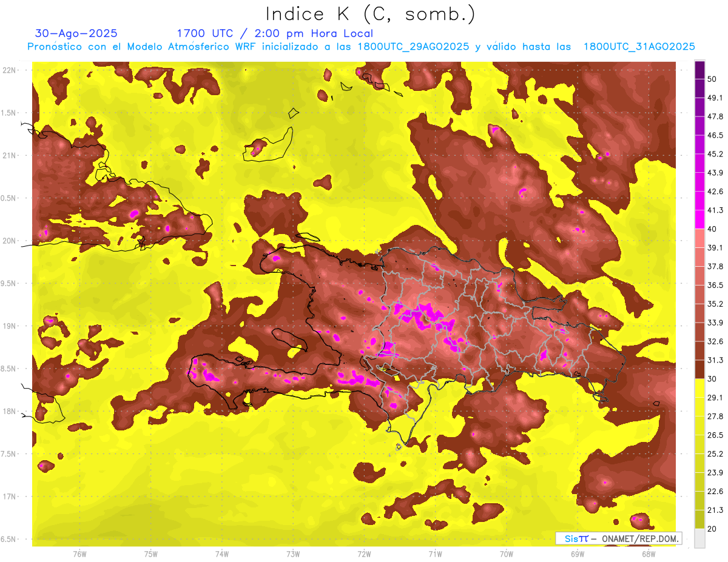
Task: Click the legend value "45.2"
Action: pyautogui.click(x=715, y=155)
